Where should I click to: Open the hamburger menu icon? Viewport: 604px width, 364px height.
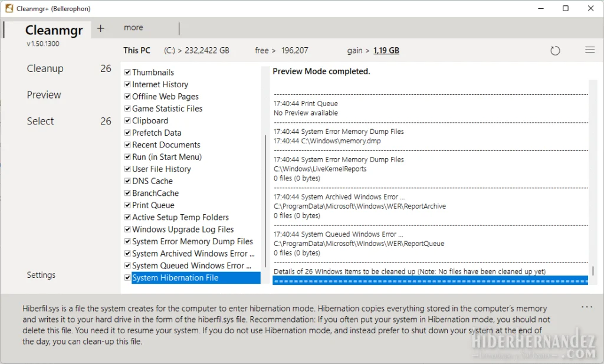589,50
